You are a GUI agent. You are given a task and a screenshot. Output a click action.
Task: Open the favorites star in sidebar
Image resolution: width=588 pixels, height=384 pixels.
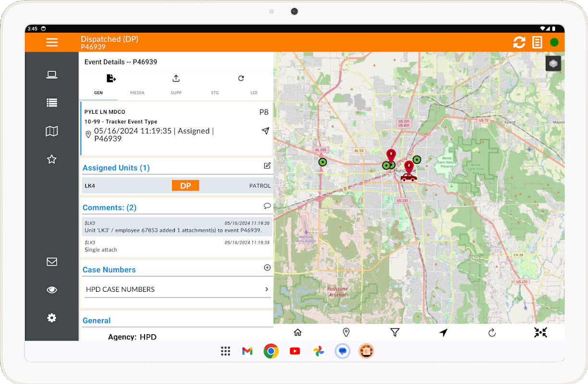click(x=52, y=159)
